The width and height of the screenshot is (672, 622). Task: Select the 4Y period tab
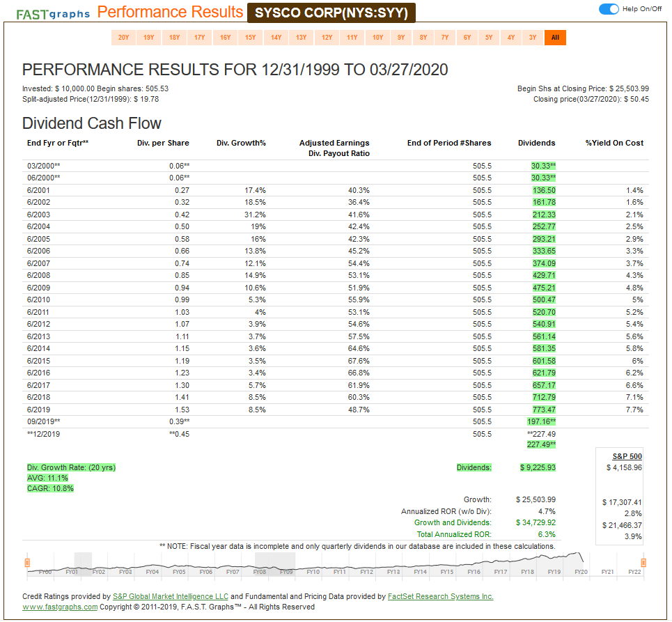[511, 38]
